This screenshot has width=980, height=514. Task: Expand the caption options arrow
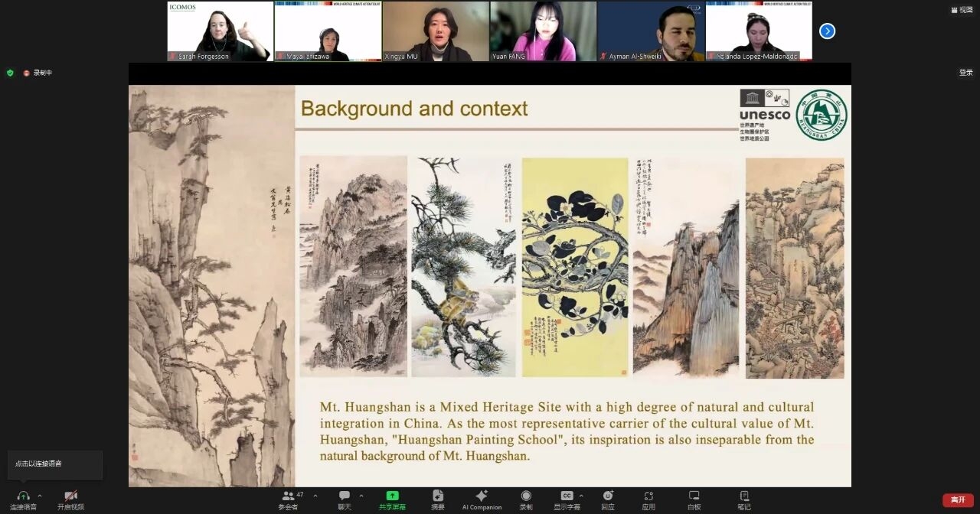coord(581,496)
